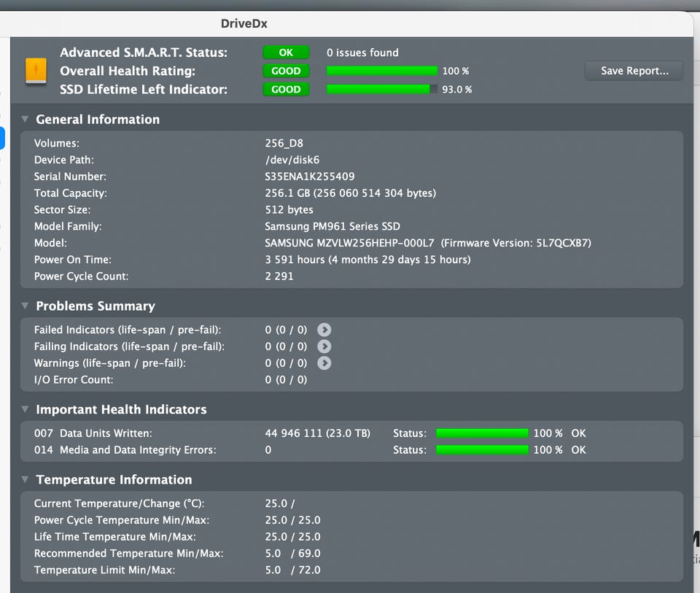Click the GOOD Overall Health Rating badge
The image size is (700, 593).
click(x=286, y=71)
